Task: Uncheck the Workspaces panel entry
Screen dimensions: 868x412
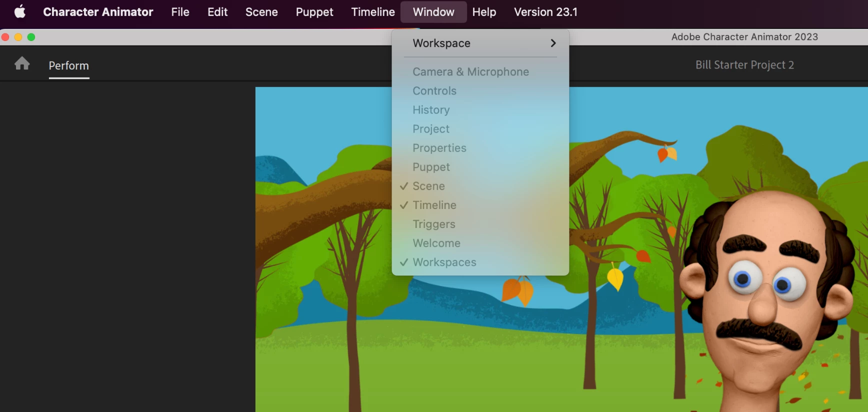Action: point(480,261)
